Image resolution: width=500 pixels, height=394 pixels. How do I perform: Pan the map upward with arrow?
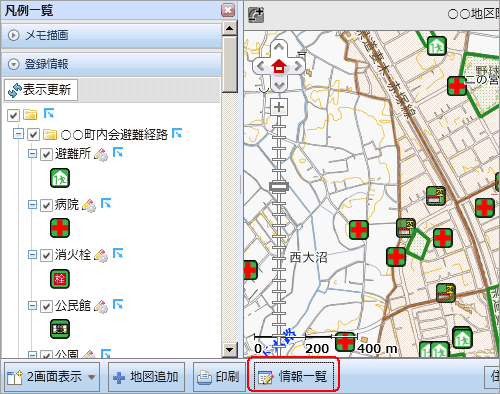279,47
